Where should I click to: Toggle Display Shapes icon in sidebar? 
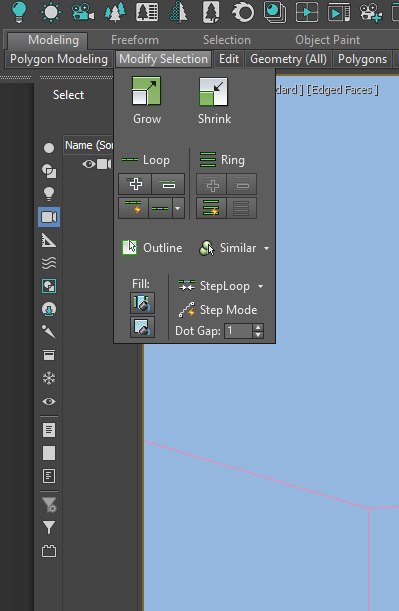[x=49, y=171]
